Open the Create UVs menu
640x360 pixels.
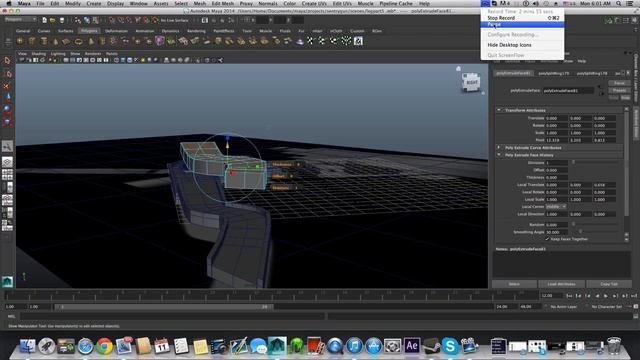coord(314,4)
